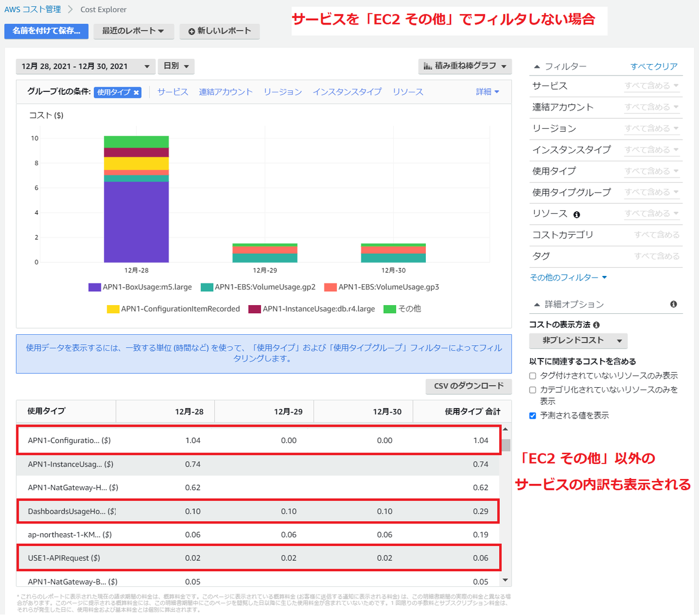Open the リージョン filter dropdown
699x616 pixels.
coord(652,128)
